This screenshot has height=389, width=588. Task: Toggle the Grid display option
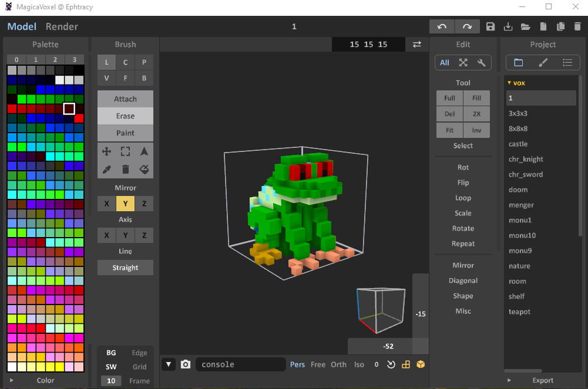[139, 366]
